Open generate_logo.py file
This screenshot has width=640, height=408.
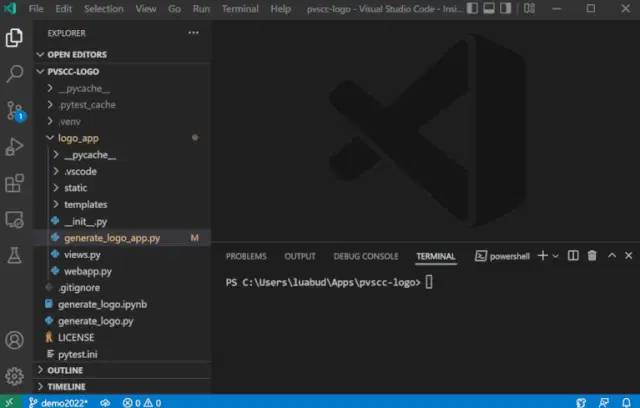122,321
